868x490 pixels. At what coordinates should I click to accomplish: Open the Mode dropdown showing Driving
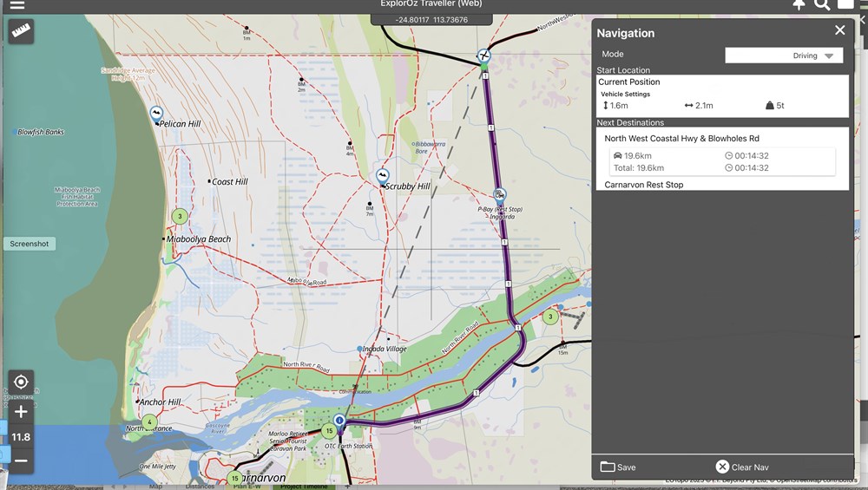[783, 56]
